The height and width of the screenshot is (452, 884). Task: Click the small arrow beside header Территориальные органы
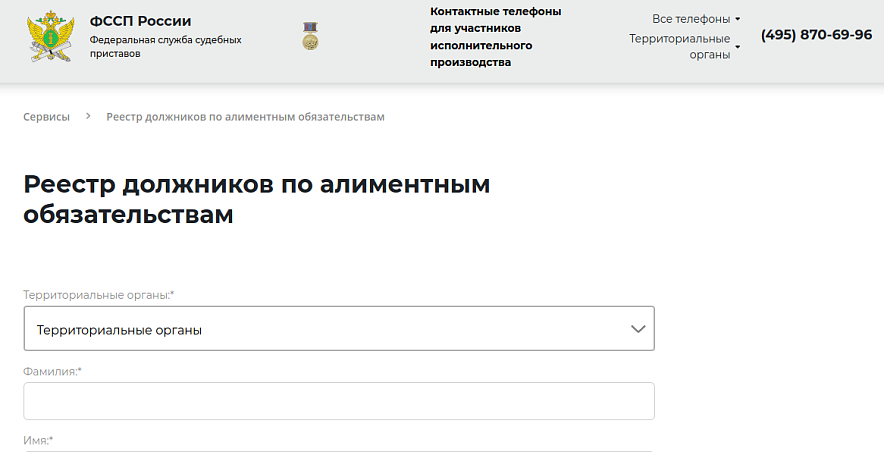point(738,47)
